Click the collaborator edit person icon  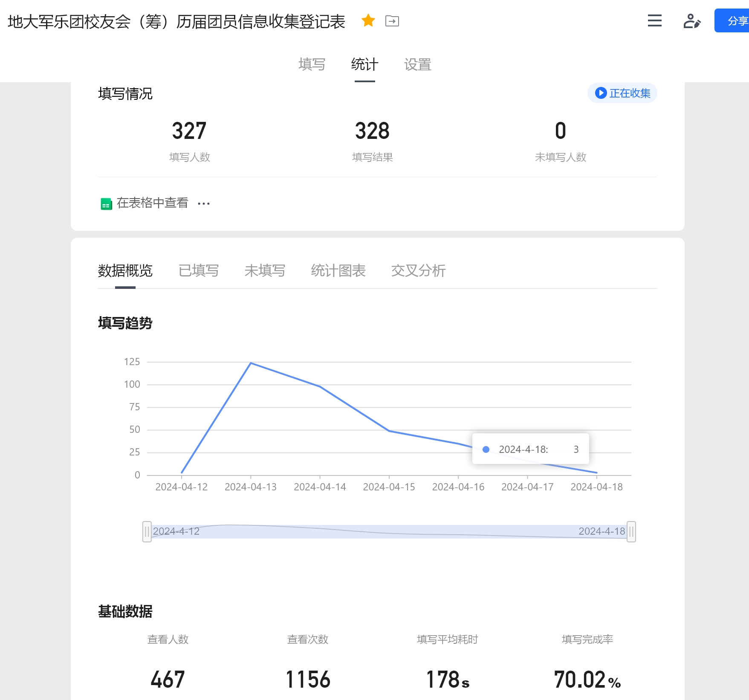[x=691, y=21]
